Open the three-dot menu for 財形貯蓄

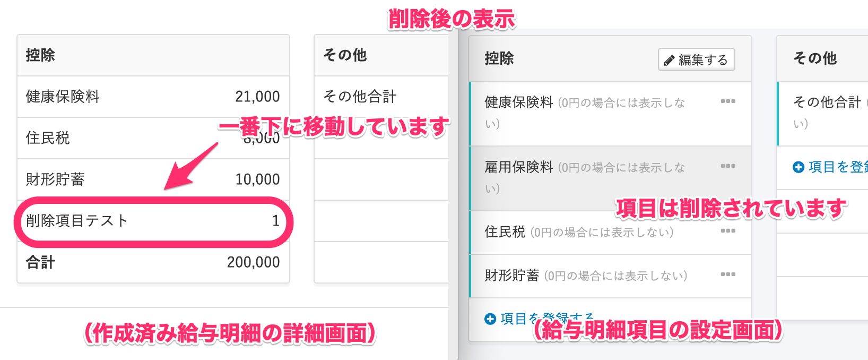[x=728, y=275]
